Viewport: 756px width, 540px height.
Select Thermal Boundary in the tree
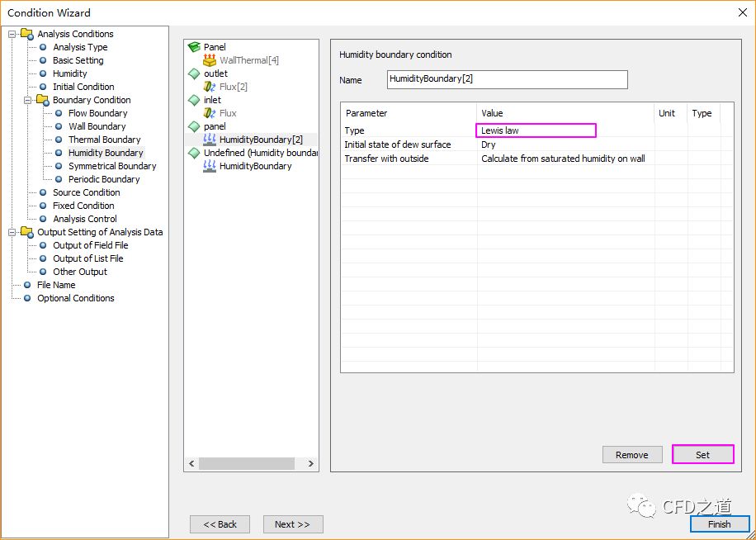point(104,140)
